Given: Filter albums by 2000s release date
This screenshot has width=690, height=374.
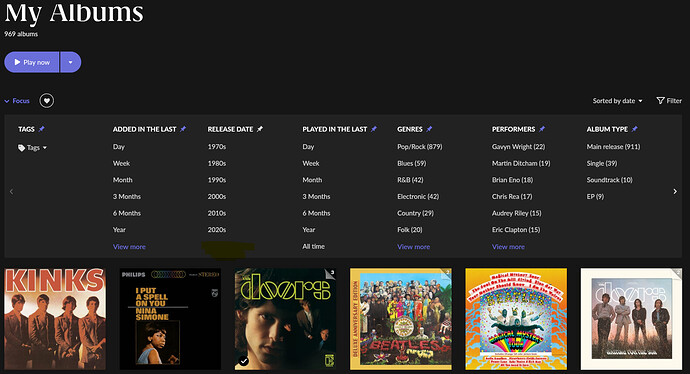Looking at the screenshot, I should pyautogui.click(x=217, y=196).
